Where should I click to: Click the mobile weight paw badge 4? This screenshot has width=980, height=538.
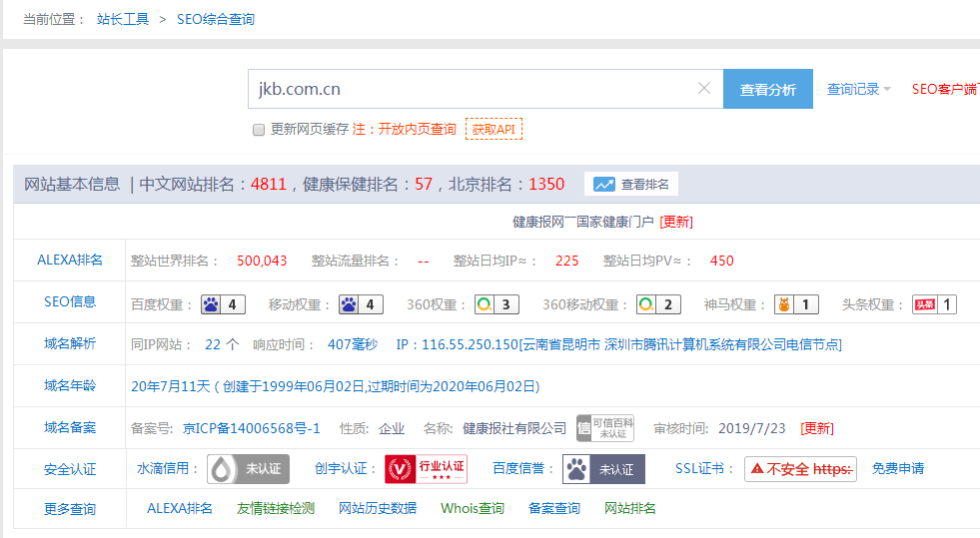(361, 304)
